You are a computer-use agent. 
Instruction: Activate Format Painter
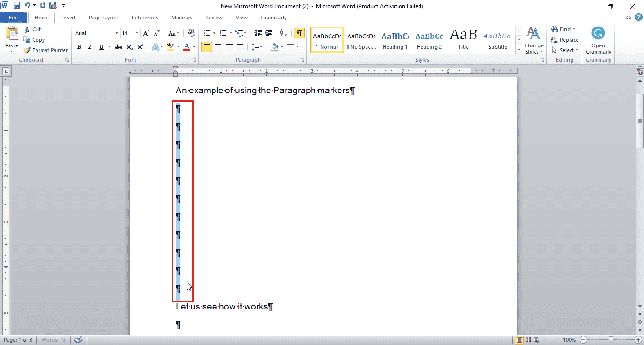tap(46, 50)
